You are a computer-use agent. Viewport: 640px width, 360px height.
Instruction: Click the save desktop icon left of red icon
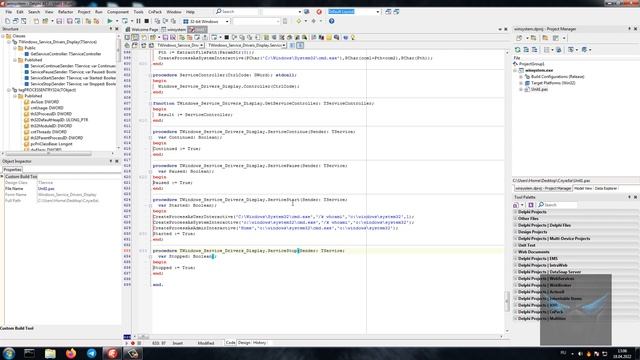pos(307,12)
